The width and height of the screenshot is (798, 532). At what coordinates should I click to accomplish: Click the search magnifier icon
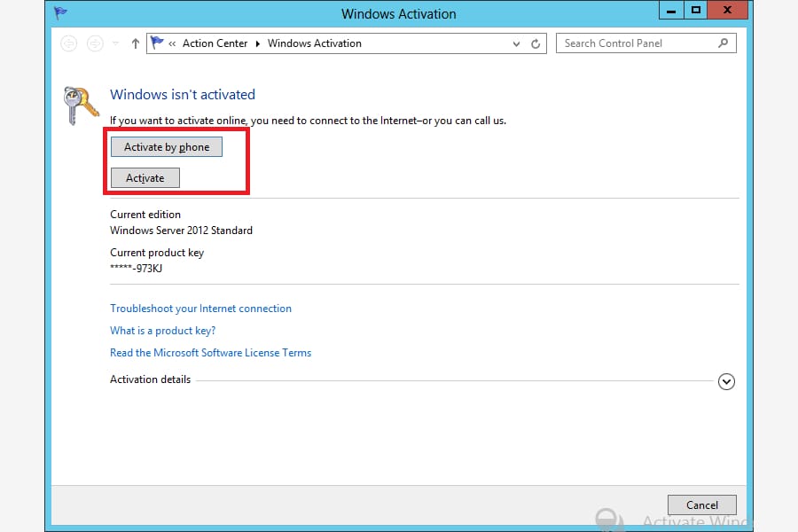(x=724, y=43)
